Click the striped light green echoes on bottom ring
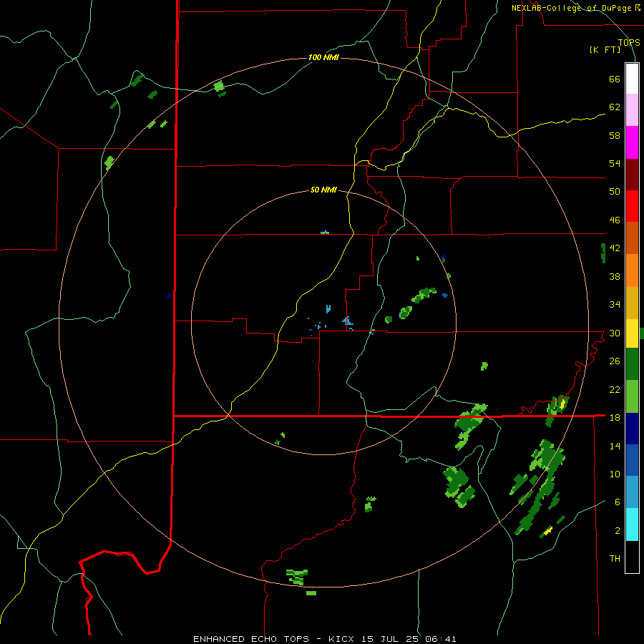This screenshot has width=644, height=644. [x=297, y=577]
